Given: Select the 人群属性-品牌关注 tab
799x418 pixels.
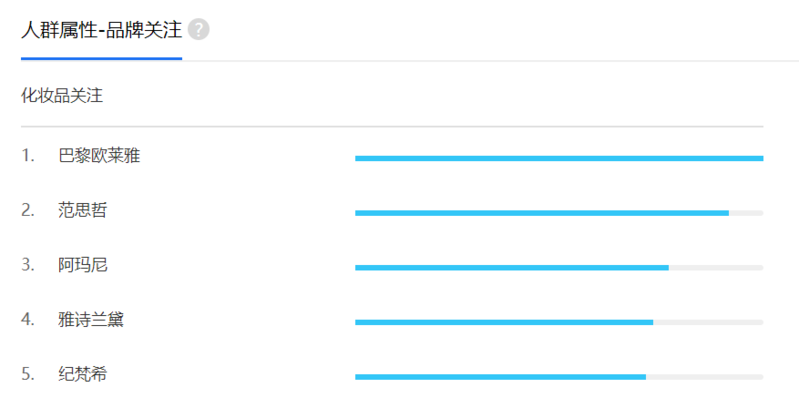Looking at the screenshot, I should (x=101, y=30).
